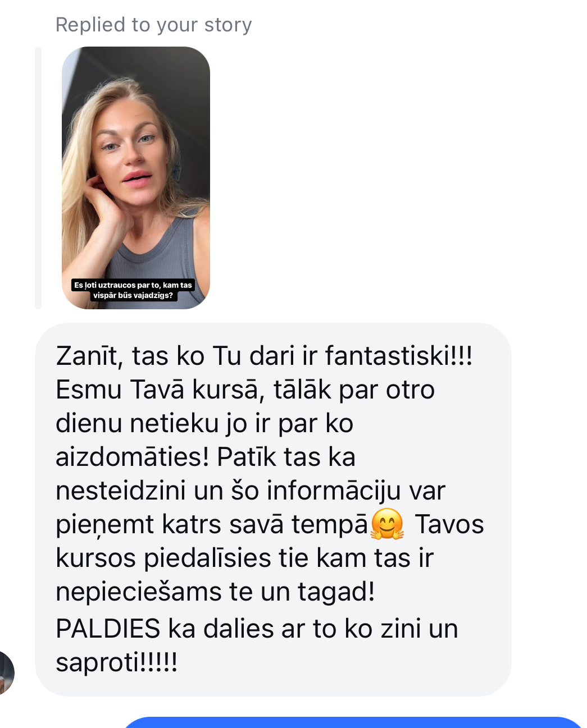This screenshot has width=587, height=728.
Task: Tap the 'dienu netieku jo ir par ko' line
Action: pyautogui.click(x=204, y=423)
